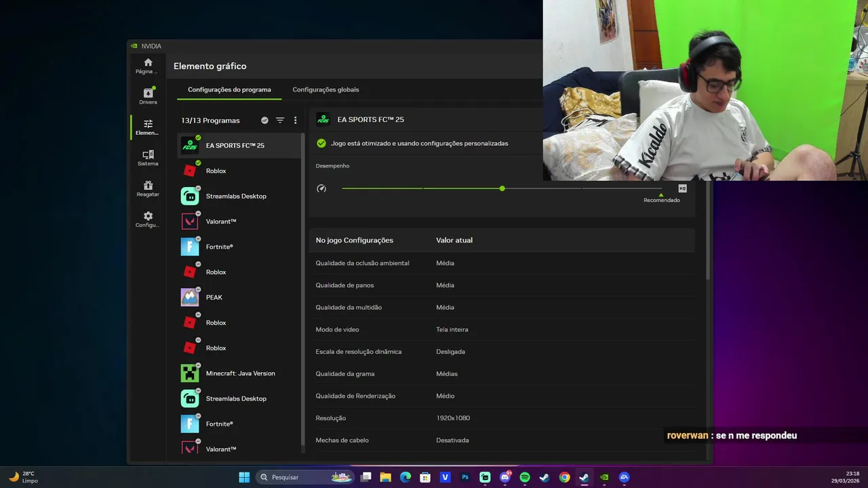Click the Minecraft creeper icon in list

pos(190,373)
